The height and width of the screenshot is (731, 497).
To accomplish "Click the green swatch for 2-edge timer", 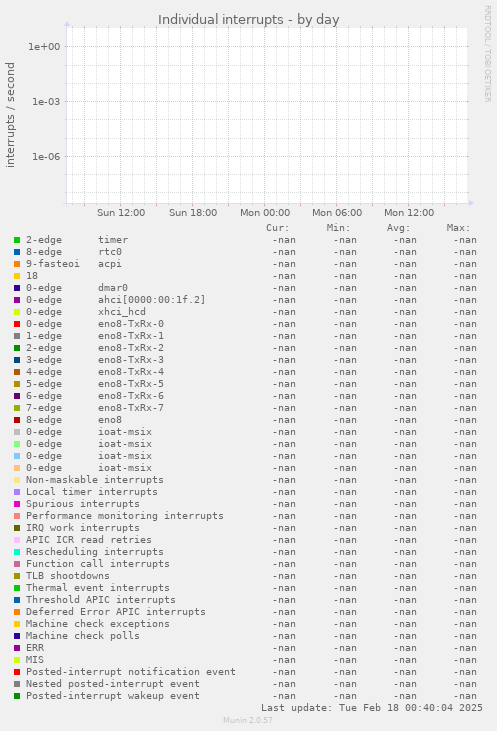I will pyautogui.click(x=17, y=240).
